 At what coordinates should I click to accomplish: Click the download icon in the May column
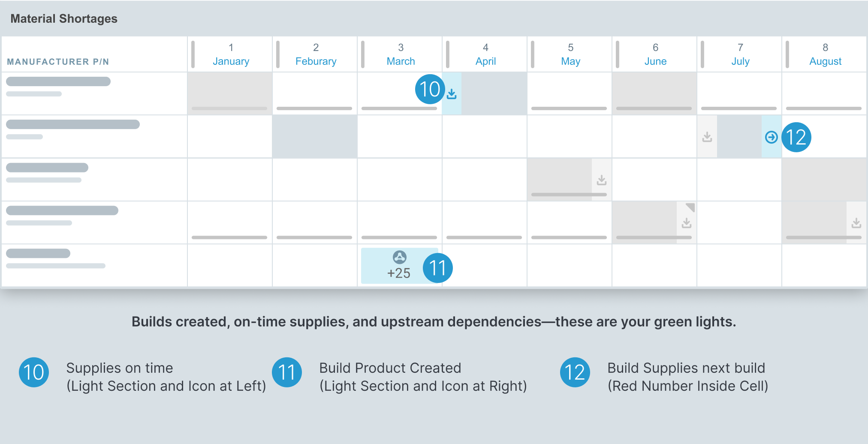point(602,180)
